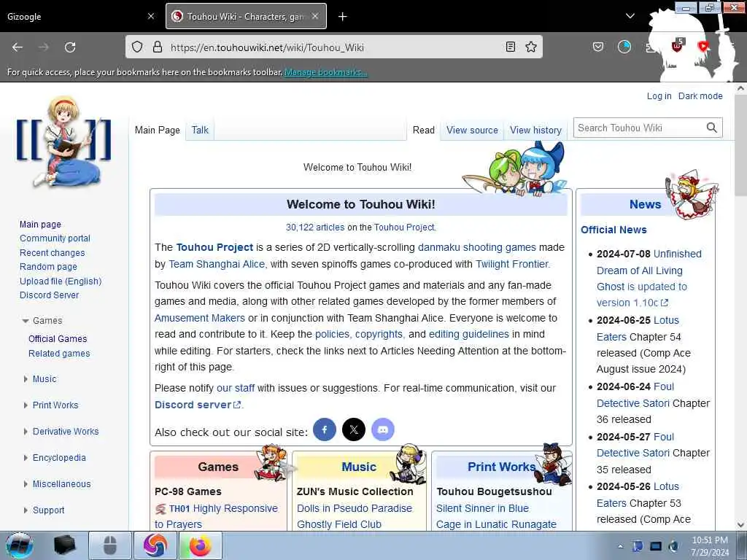Open the Twilight Frontier link
The image size is (747, 560).
(512, 264)
